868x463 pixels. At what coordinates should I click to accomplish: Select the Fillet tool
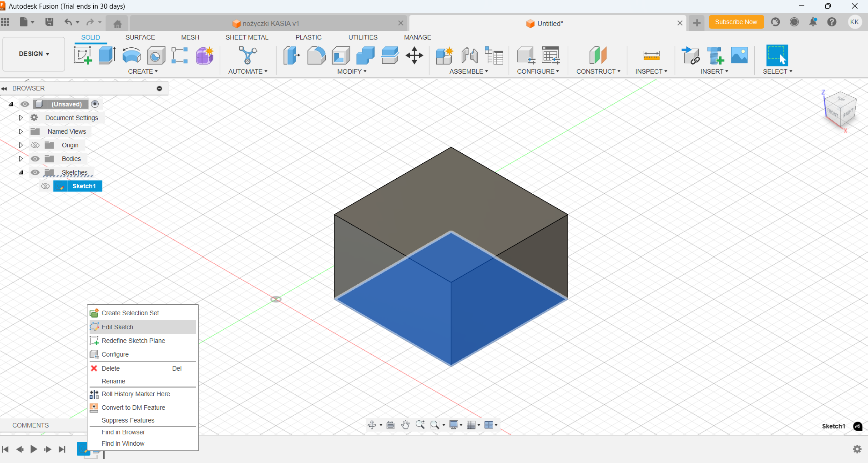tap(316, 55)
